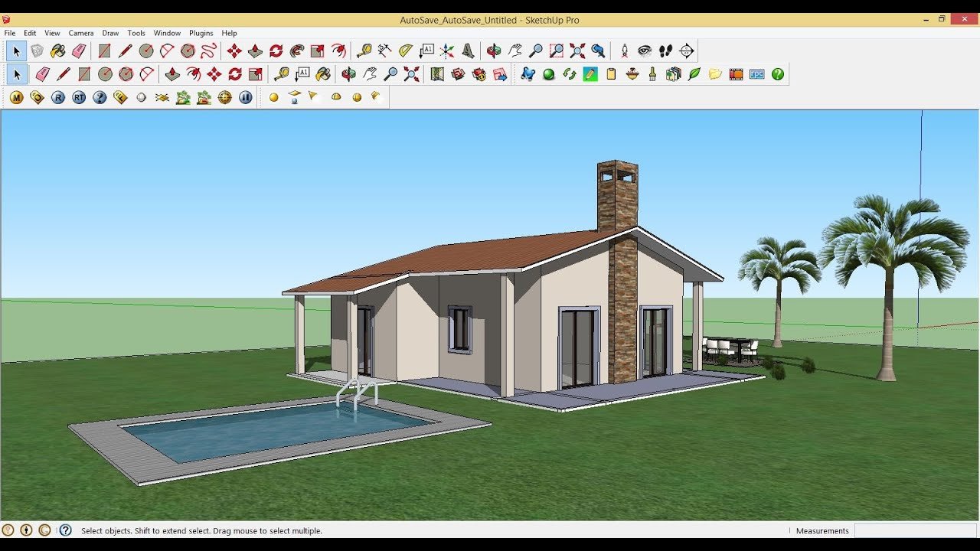Screen dimensions: 980x551
Task: Pick the Dimension tool
Action: coord(385,51)
